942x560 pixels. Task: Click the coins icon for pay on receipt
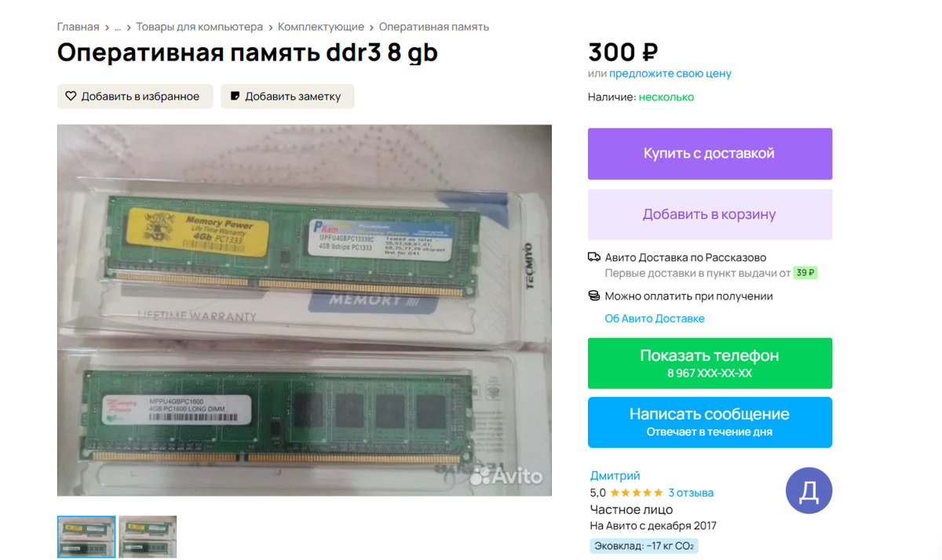[x=594, y=296]
